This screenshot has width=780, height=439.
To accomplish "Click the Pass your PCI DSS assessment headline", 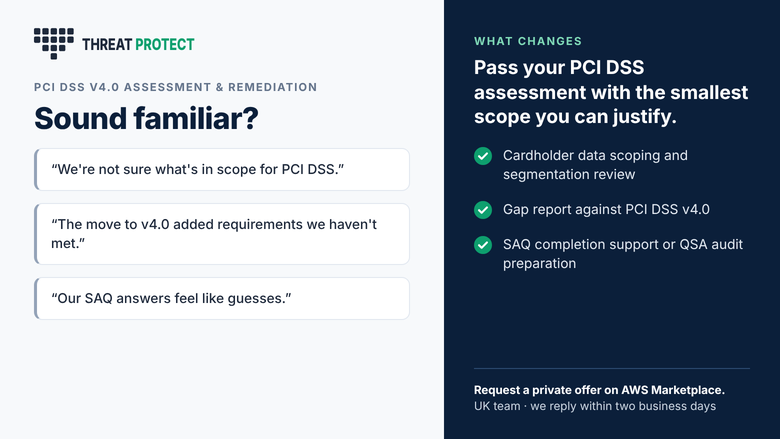I will point(611,92).
